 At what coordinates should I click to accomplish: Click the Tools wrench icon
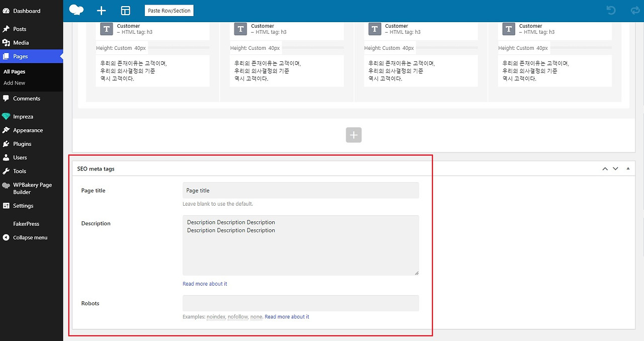pos(6,171)
